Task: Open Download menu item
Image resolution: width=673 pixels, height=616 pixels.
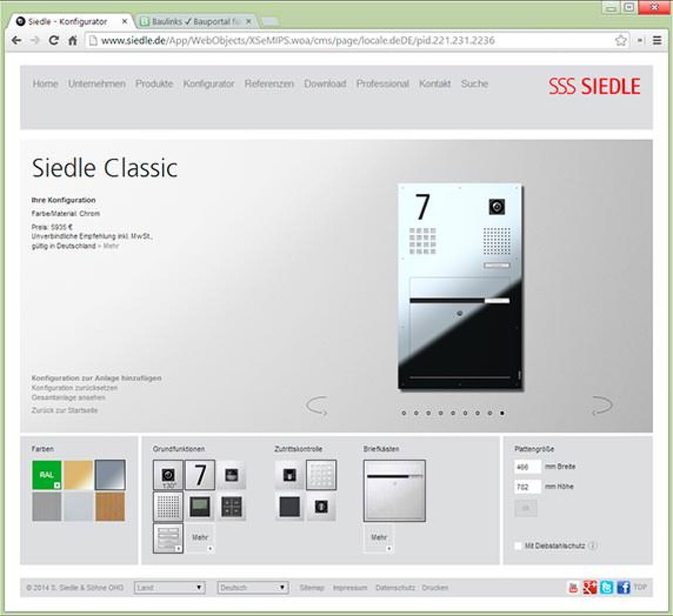Action: click(325, 84)
